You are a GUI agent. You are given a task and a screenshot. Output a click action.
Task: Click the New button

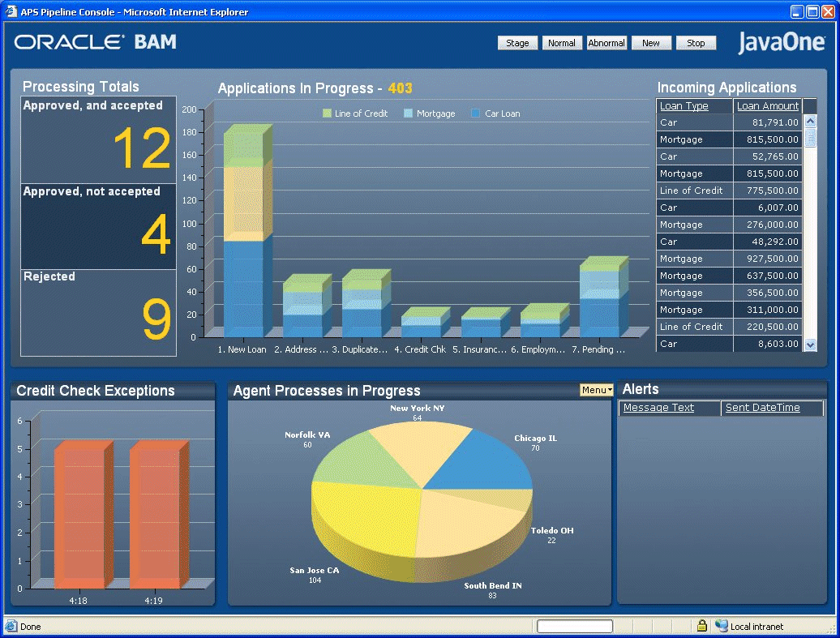pos(651,43)
